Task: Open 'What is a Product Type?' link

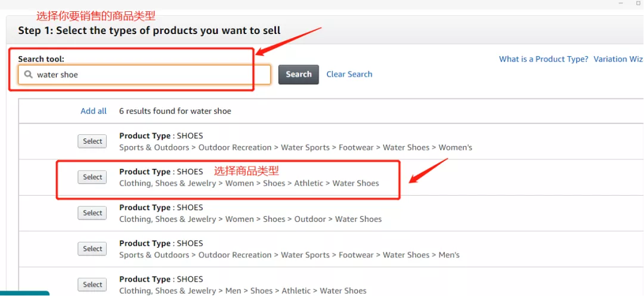Action: 543,59
